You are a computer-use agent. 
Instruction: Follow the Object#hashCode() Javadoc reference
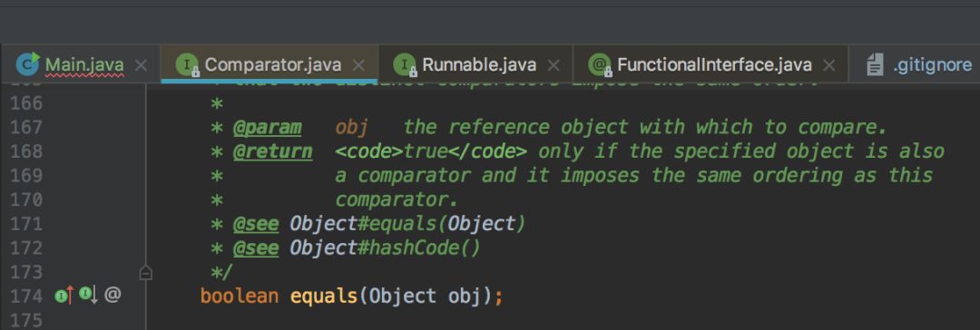point(385,248)
